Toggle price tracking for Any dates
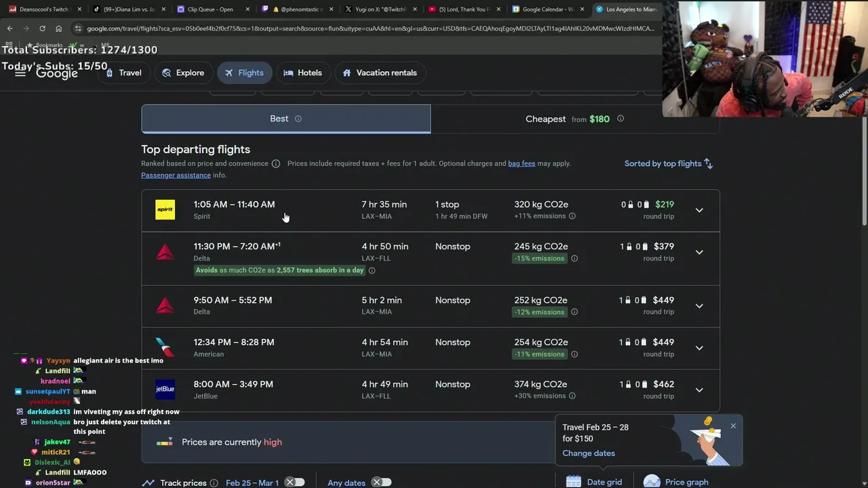 pyautogui.click(x=381, y=483)
